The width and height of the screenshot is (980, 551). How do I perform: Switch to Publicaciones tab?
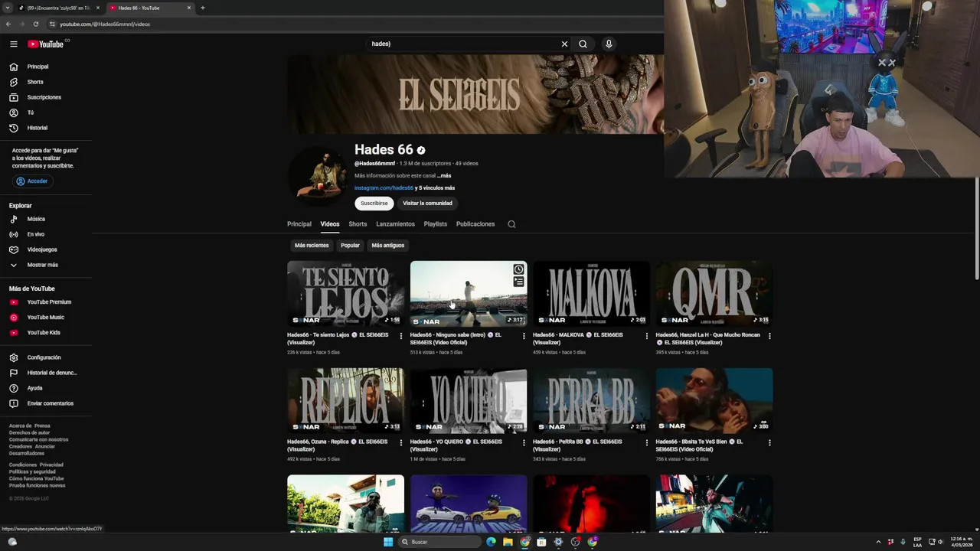coord(475,224)
